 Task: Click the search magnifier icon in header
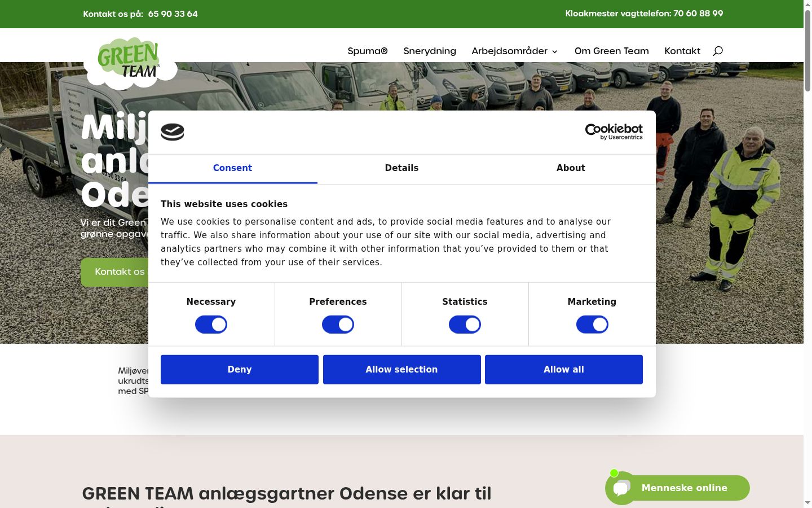(x=718, y=51)
